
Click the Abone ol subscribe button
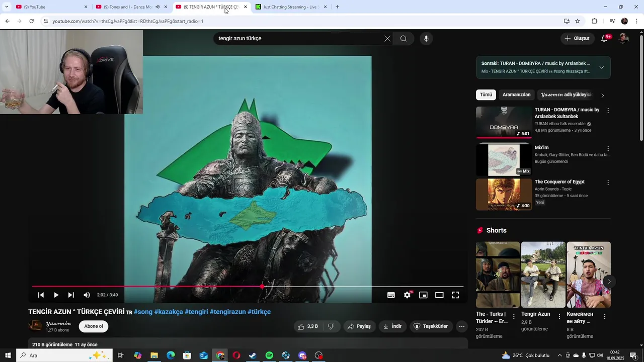point(94,326)
